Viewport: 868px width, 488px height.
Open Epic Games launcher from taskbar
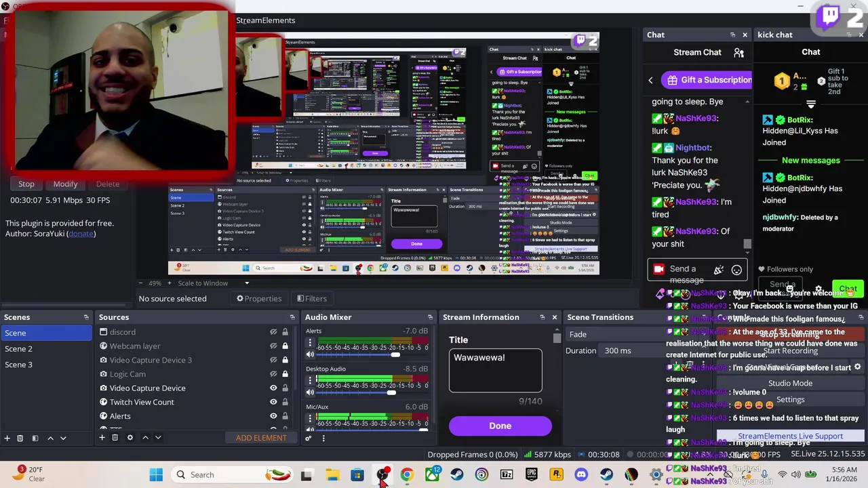coord(532,474)
